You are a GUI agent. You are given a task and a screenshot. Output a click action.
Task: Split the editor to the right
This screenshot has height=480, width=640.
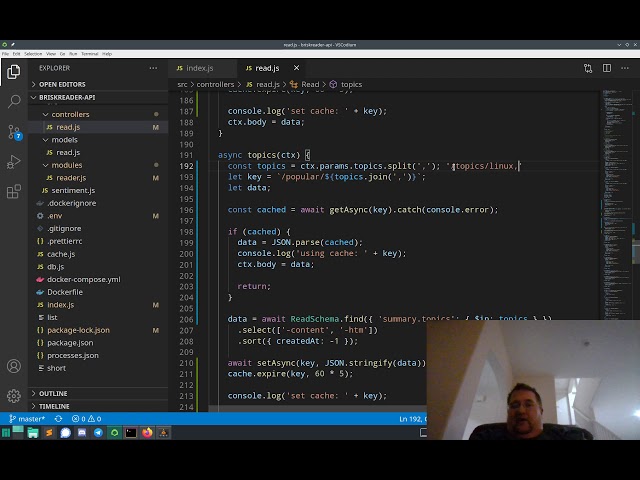[x=607, y=68]
